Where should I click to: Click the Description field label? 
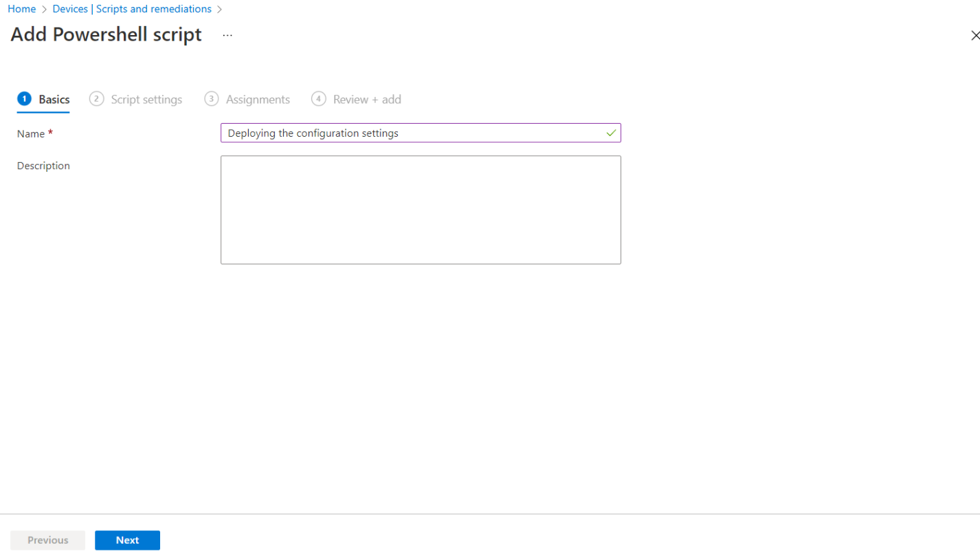point(43,166)
